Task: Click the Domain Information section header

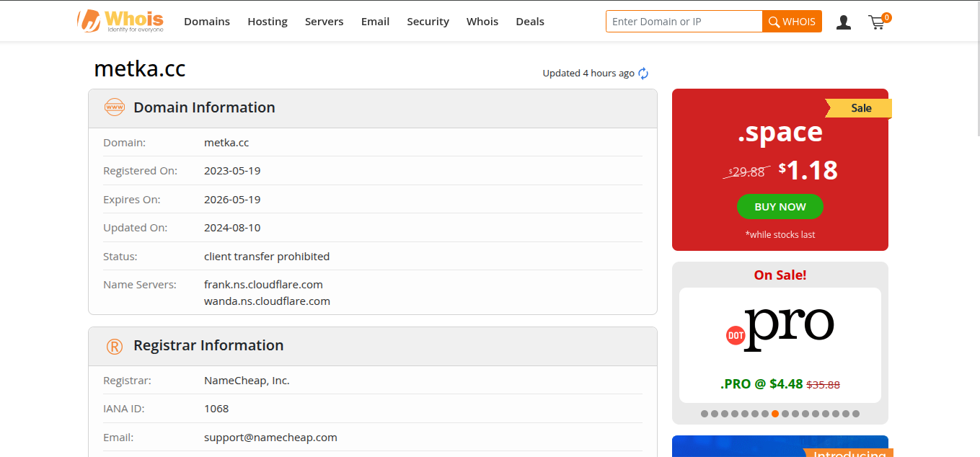Action: (x=373, y=108)
